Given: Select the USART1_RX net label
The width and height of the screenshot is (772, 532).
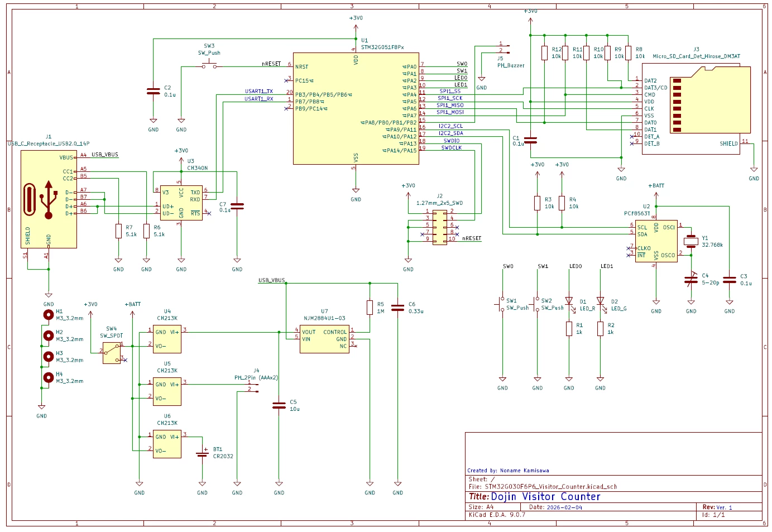Looking at the screenshot, I should (258, 99).
